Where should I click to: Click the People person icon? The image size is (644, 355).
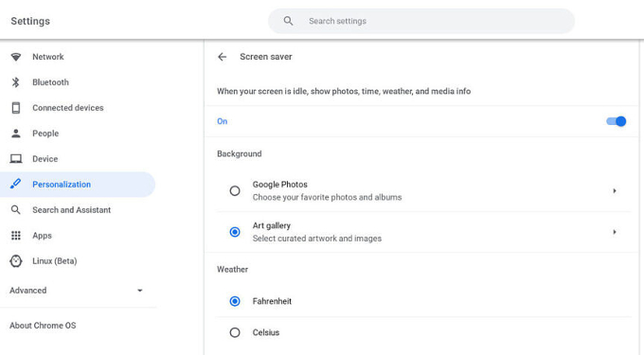tap(15, 133)
